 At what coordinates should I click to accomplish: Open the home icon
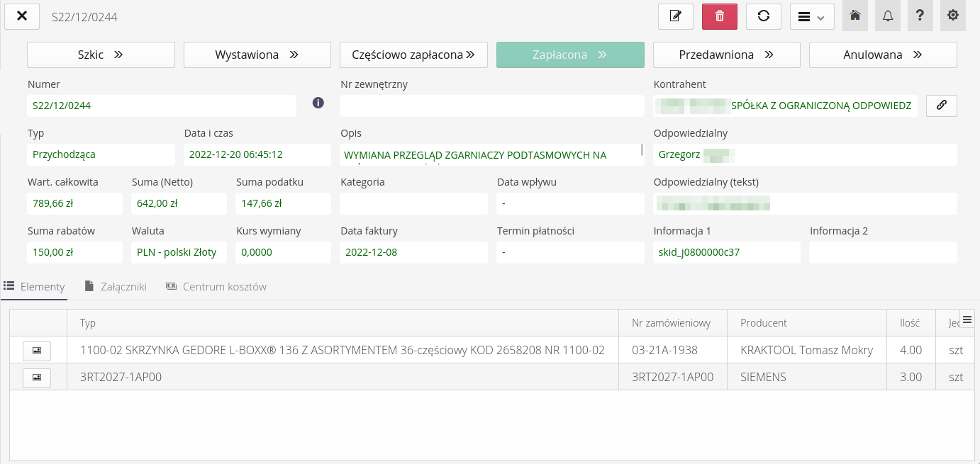pos(855,16)
